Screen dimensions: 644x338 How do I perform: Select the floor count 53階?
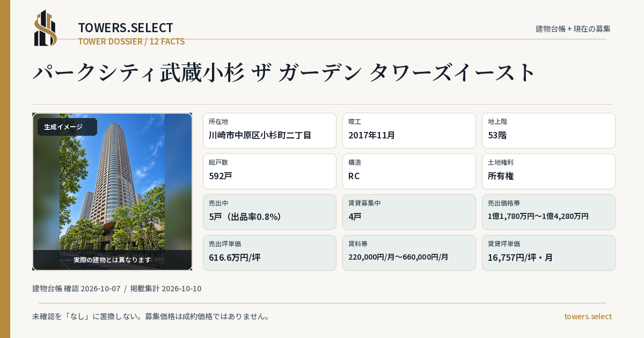pos(497,135)
